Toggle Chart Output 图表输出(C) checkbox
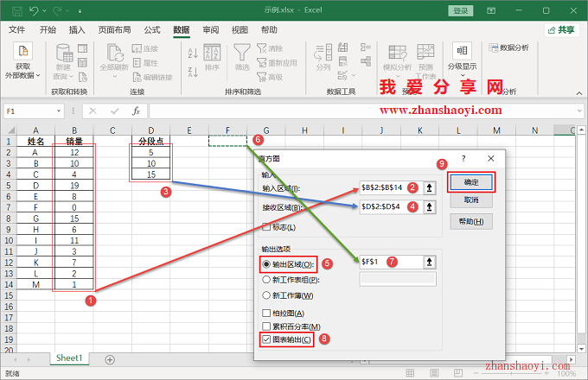 266,339
